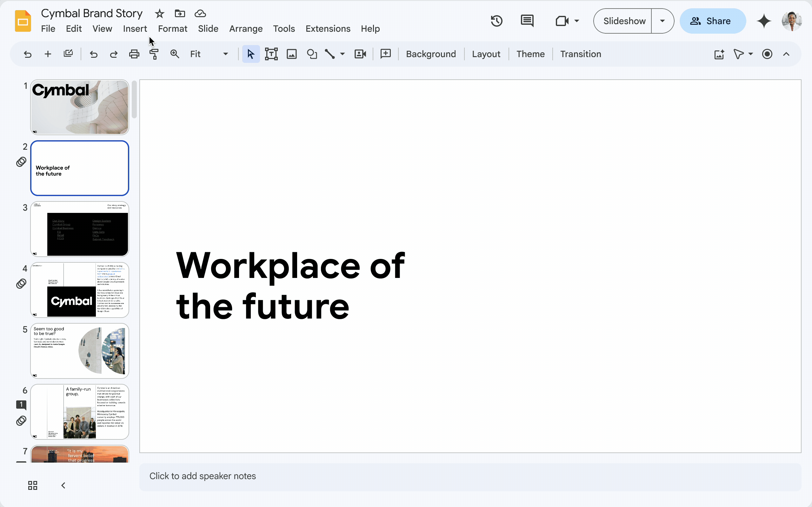Click the Share button
This screenshot has height=507, width=812.
712,21
